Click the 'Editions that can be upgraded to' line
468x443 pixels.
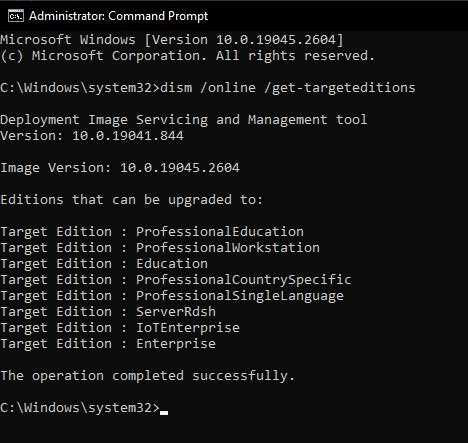(x=132, y=200)
